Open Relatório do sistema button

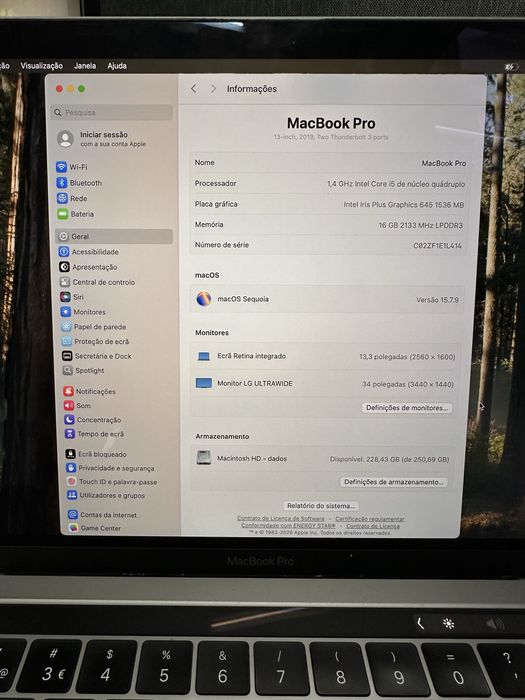(x=321, y=506)
